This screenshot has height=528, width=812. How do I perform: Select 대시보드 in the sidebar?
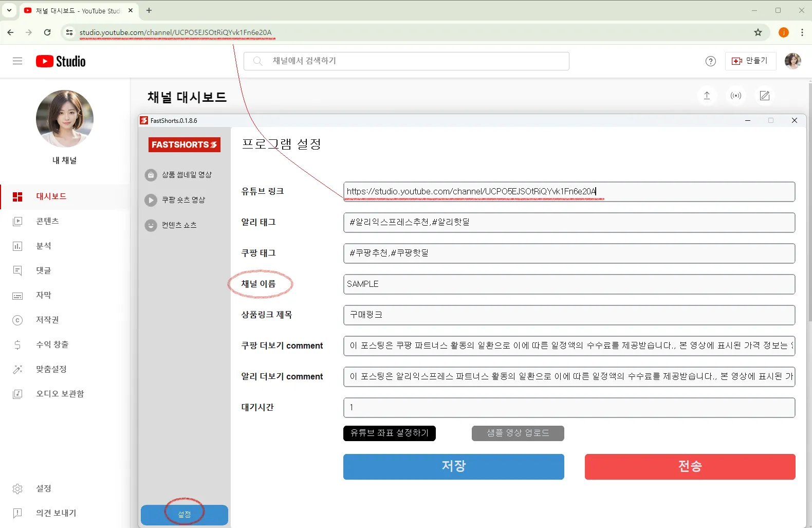pyautogui.click(x=65, y=196)
